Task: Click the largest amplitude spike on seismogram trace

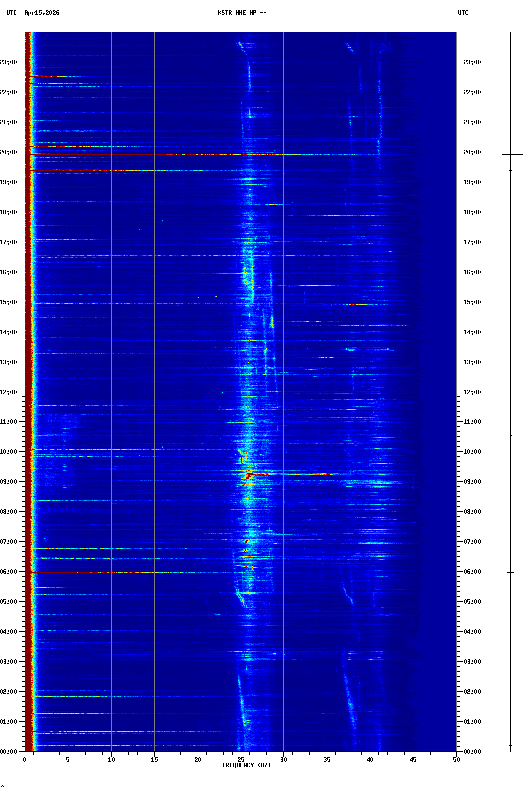Action: point(512,154)
